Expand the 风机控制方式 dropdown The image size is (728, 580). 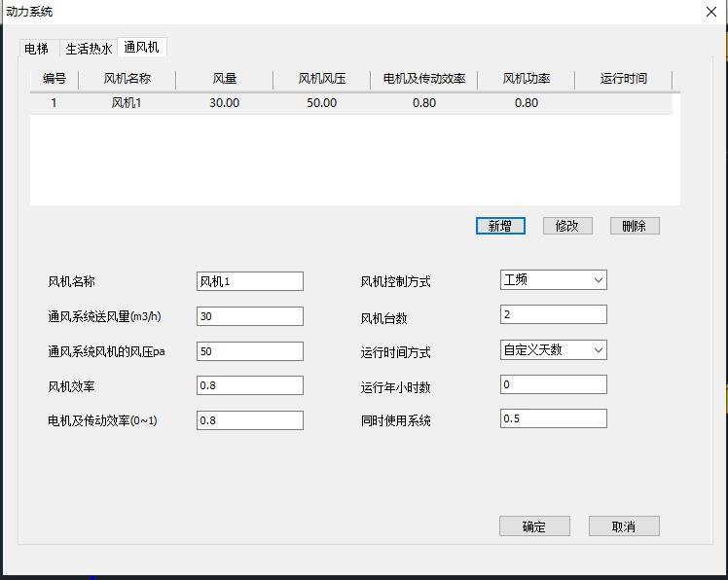(553, 280)
